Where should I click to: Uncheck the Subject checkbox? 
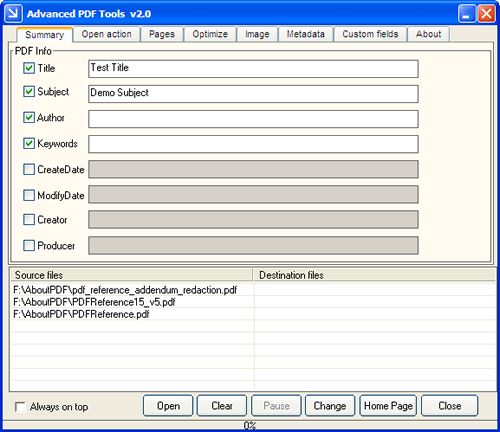click(29, 91)
